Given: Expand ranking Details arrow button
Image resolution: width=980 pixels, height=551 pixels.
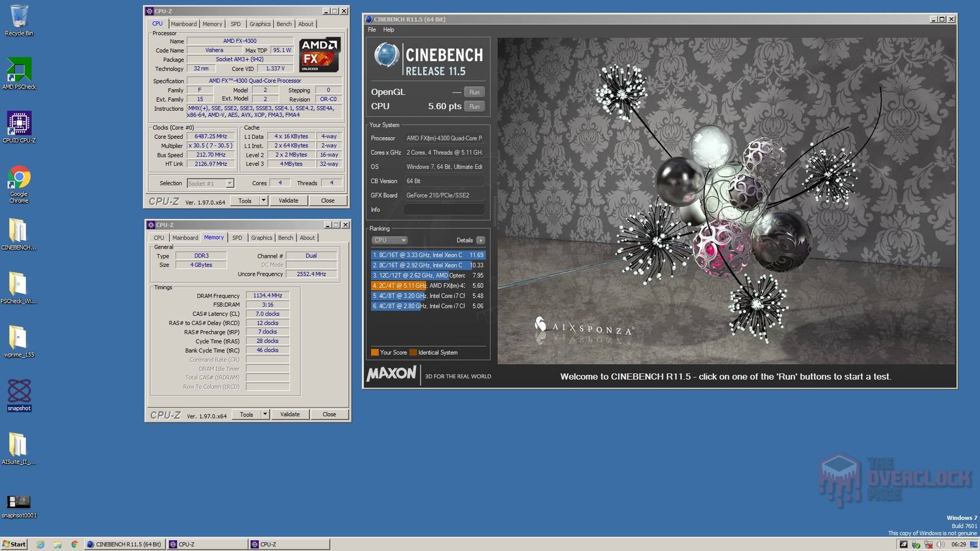Looking at the screenshot, I should pos(480,240).
